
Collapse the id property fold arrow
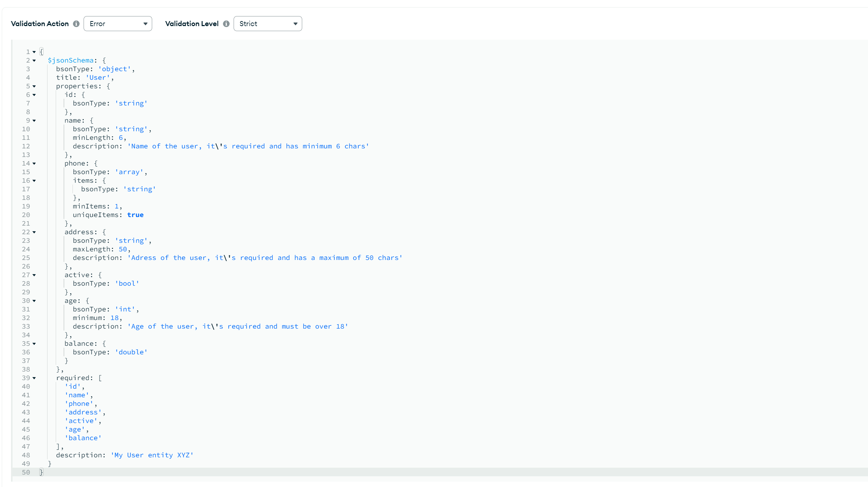(x=34, y=95)
